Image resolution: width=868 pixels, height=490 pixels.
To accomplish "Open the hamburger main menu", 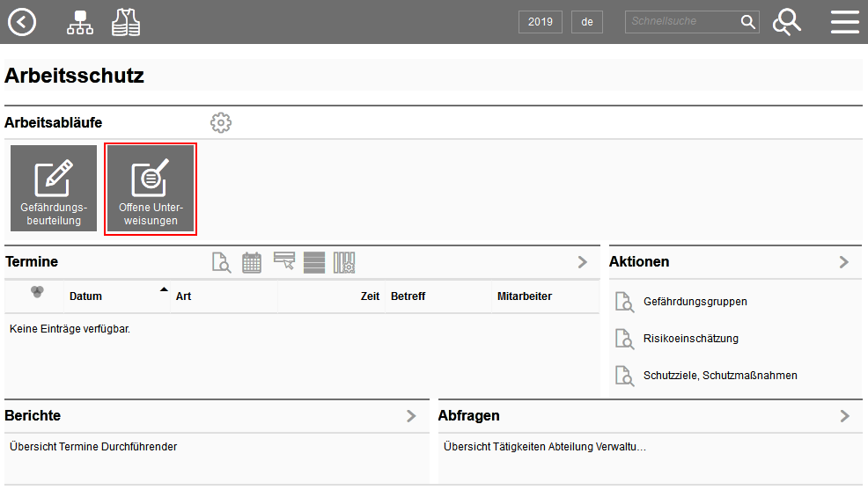I will [845, 22].
